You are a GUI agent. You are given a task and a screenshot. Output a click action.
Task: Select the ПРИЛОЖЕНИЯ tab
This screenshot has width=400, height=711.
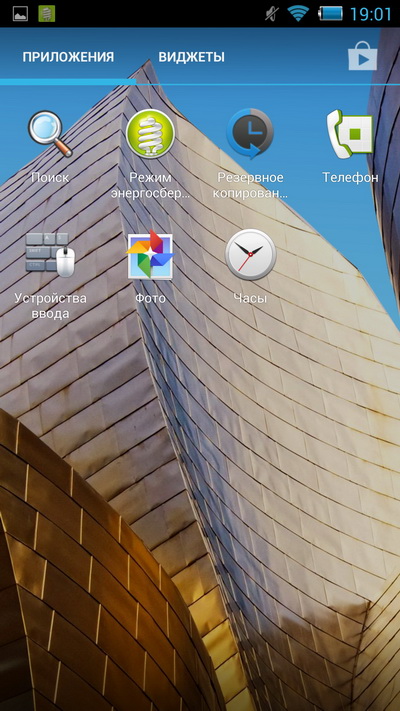coord(68,57)
